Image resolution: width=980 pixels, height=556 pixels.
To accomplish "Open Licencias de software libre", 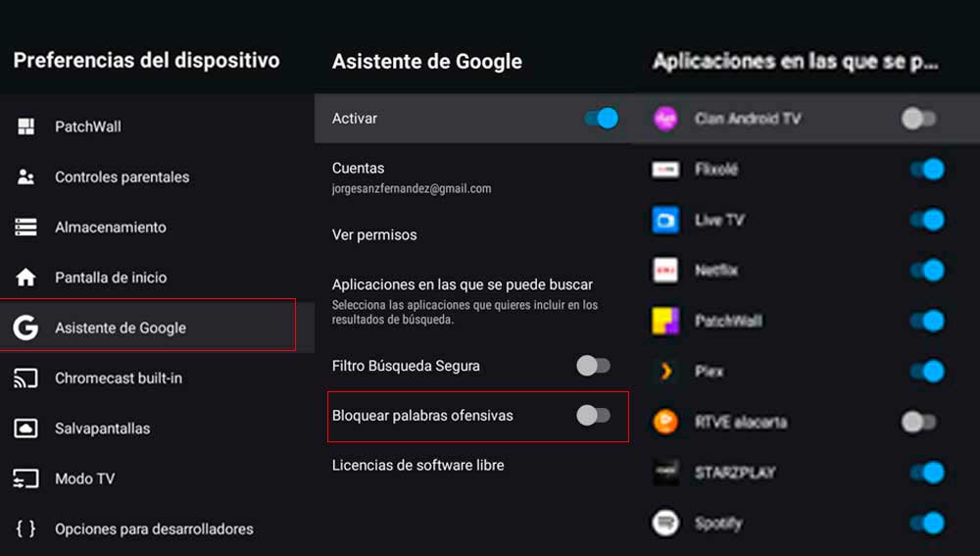I will tap(473, 466).
